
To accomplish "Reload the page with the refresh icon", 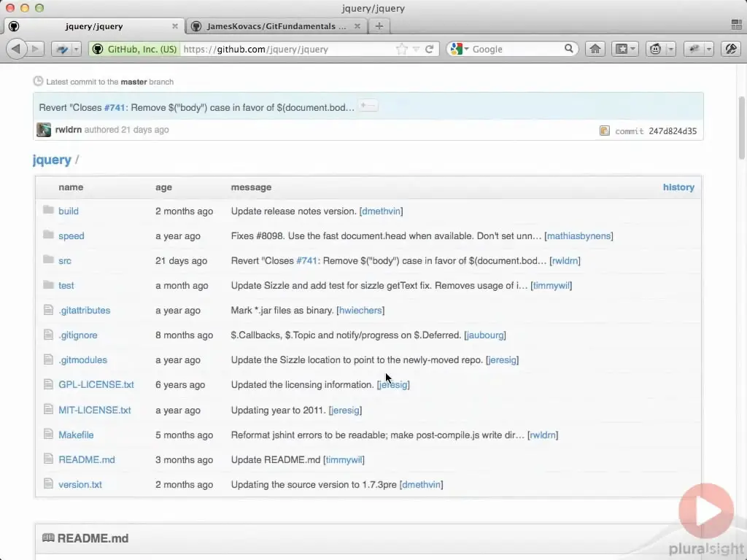I will click(429, 49).
